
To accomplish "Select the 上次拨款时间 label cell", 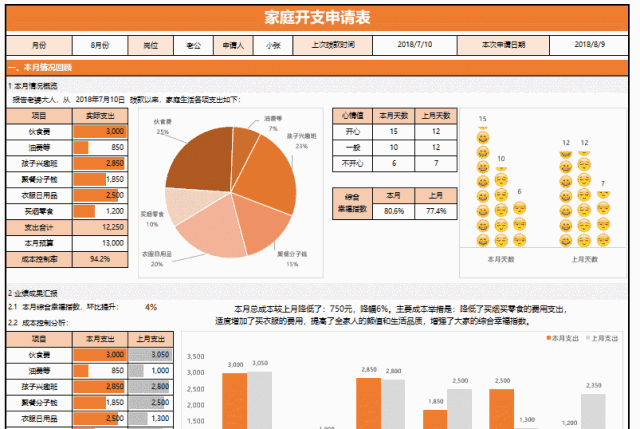I will [333, 45].
